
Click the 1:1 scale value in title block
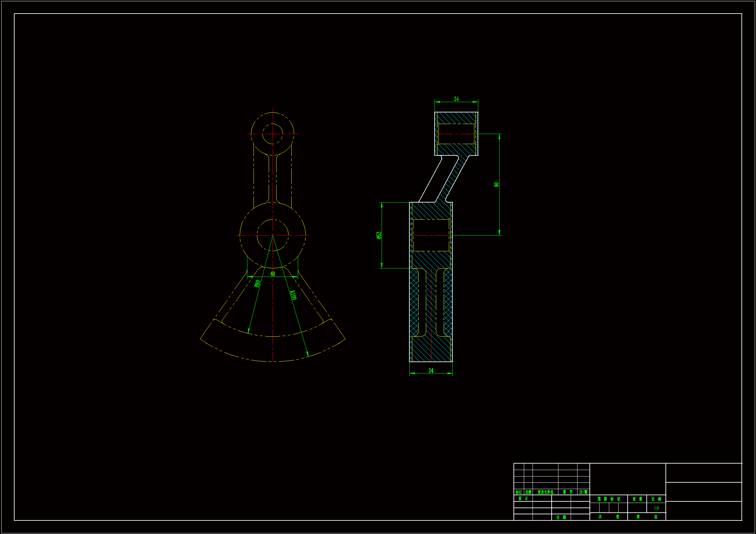(x=656, y=508)
